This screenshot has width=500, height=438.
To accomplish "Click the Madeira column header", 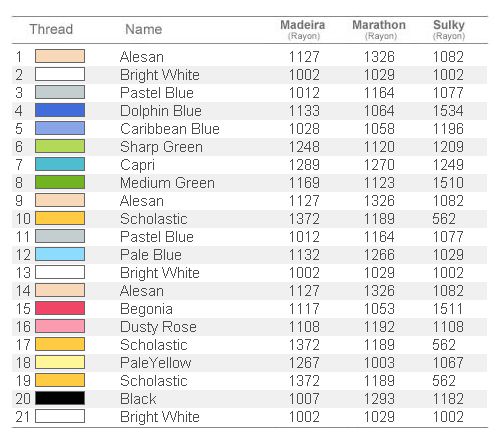I will (303, 29).
